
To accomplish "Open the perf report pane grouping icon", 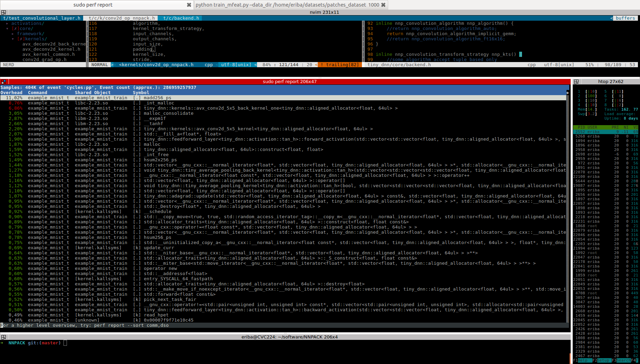I will pyautogui.click(x=3, y=82).
